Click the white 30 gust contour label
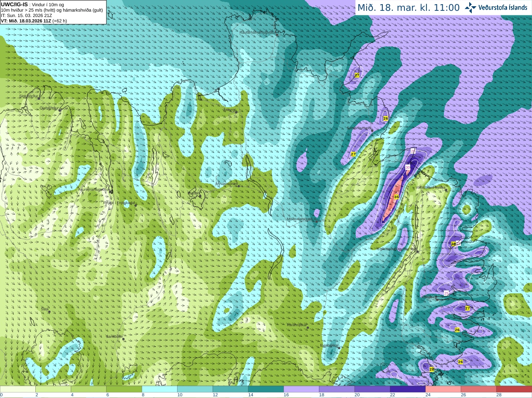The width and height of the screenshot is (532, 398). coord(408,167)
